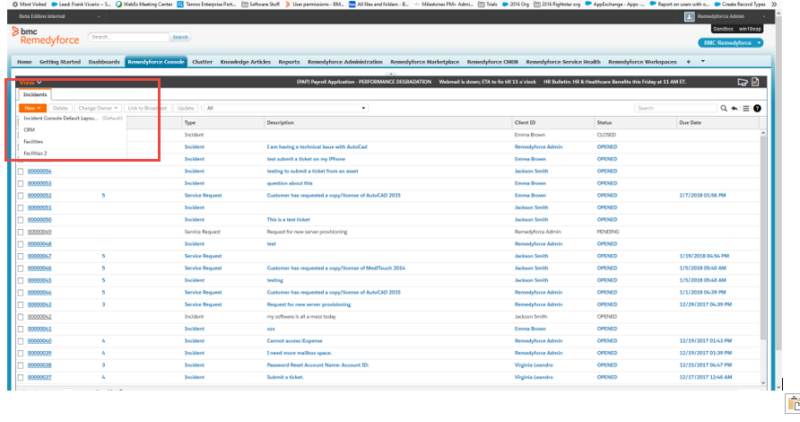800x422 pixels.
Task: Open the list options hamburger icon
Action: coord(746,108)
